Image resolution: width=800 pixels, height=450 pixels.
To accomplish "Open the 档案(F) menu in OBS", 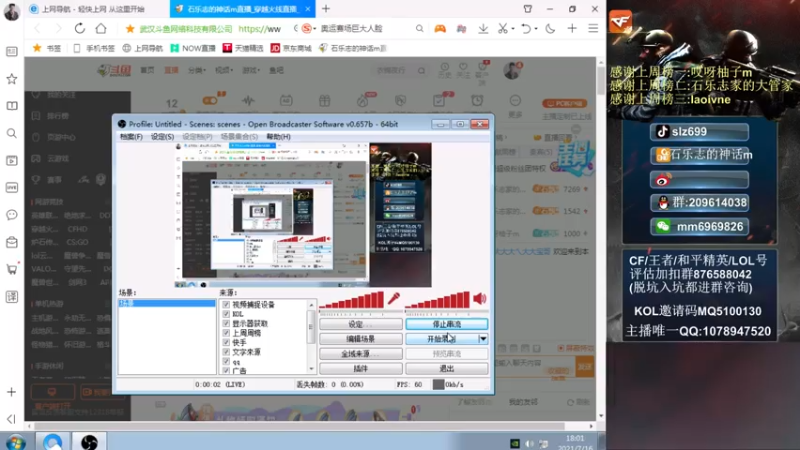I will tap(131, 137).
